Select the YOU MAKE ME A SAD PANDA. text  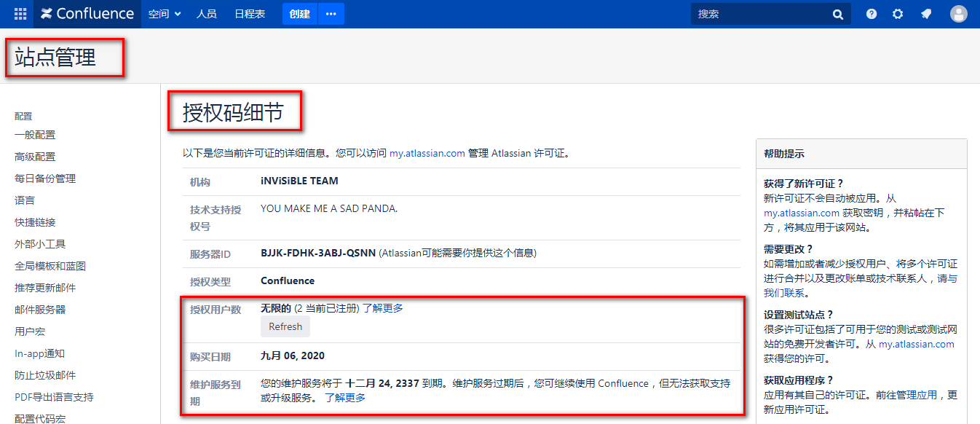coord(329,208)
